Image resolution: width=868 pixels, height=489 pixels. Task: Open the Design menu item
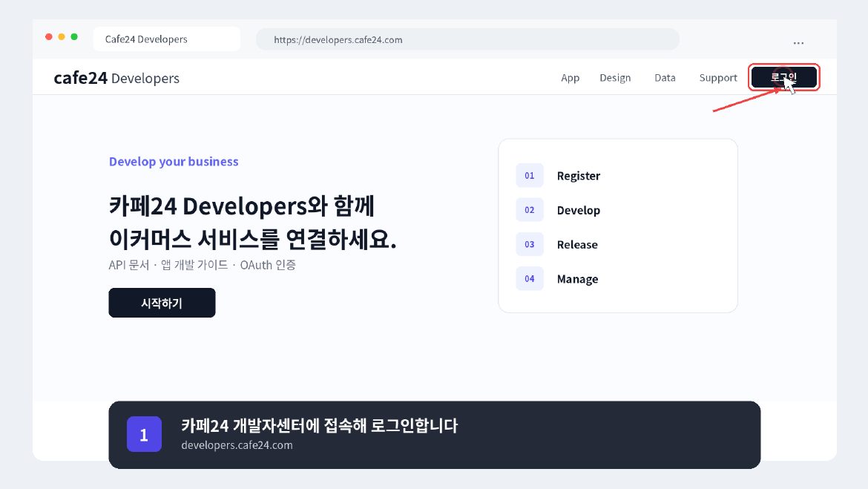(615, 77)
